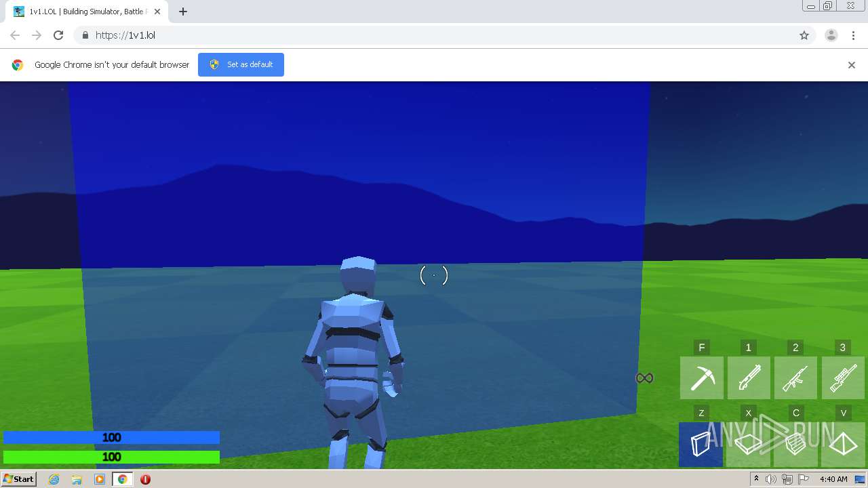The image size is (868, 488).
Task: Open the Action Center flag icon
Action: coord(802,479)
